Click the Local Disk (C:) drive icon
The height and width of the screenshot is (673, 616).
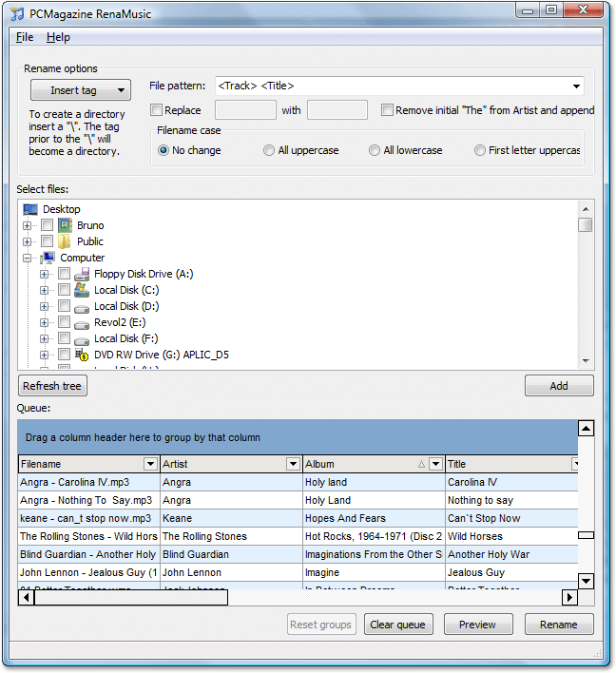click(x=82, y=290)
